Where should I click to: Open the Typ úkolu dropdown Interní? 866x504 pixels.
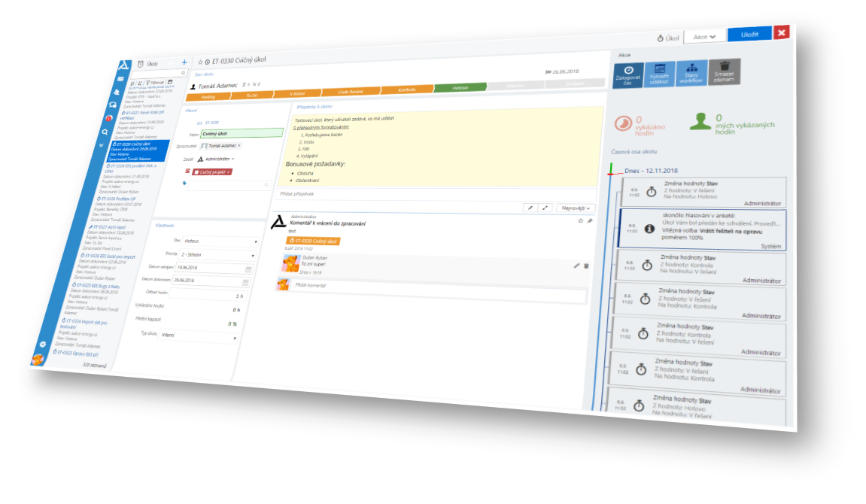click(x=199, y=335)
